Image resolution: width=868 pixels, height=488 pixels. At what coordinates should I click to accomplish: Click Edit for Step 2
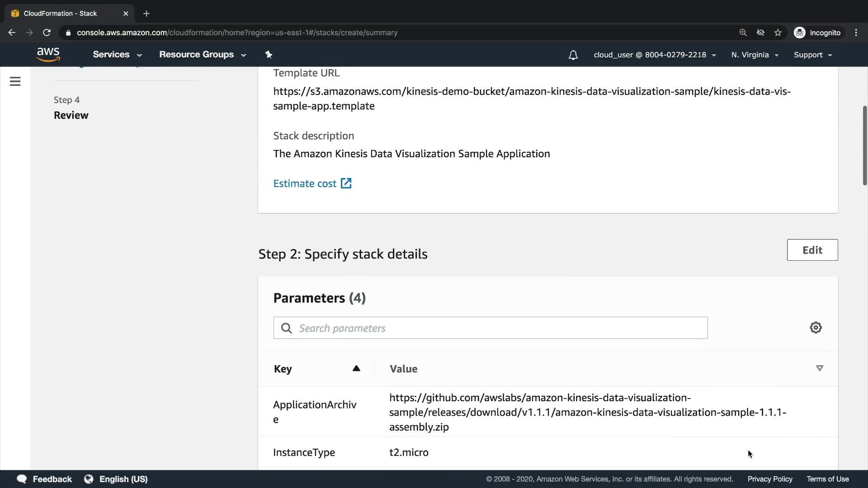(x=812, y=250)
